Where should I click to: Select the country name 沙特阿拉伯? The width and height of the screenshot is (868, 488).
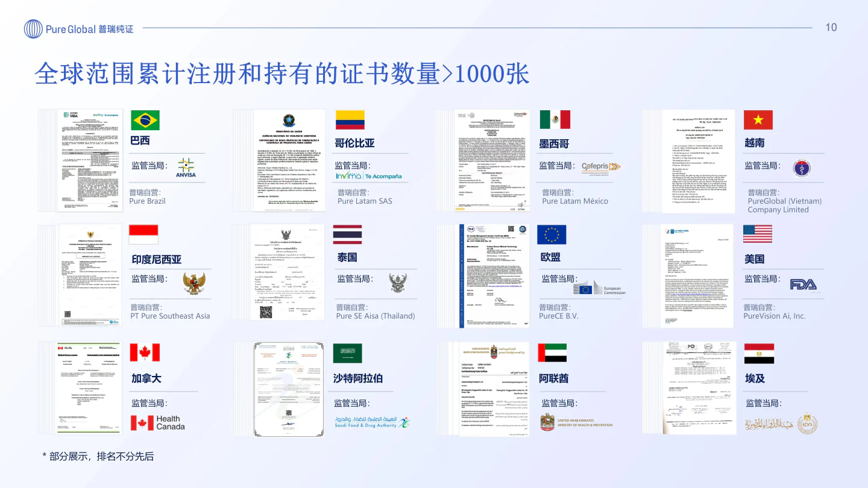[x=358, y=378]
